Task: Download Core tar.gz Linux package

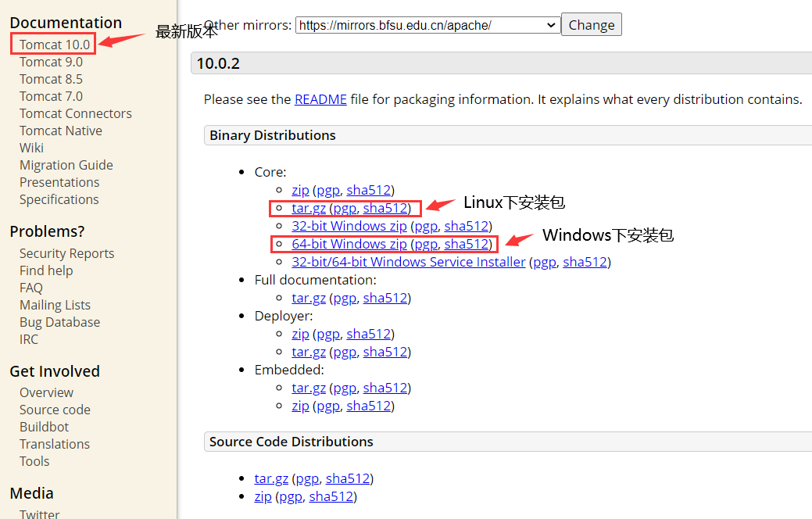Action: click(x=309, y=208)
